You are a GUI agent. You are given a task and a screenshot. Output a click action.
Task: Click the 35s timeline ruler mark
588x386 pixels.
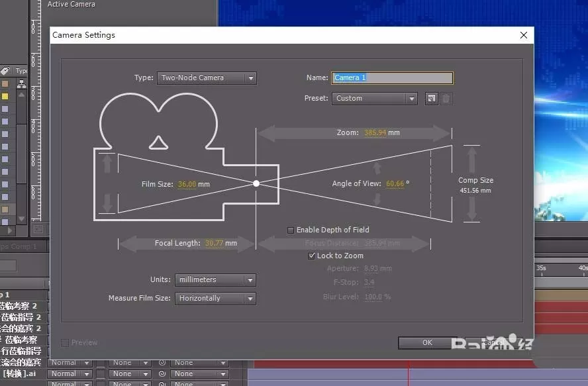point(541,268)
